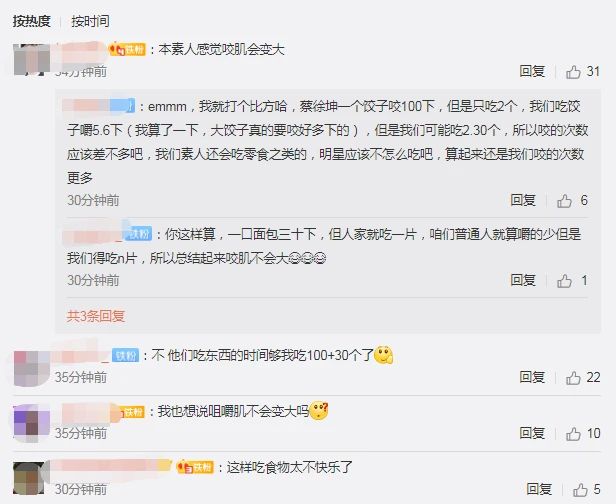Click thumbs-up on the emmm reply

tap(564, 201)
